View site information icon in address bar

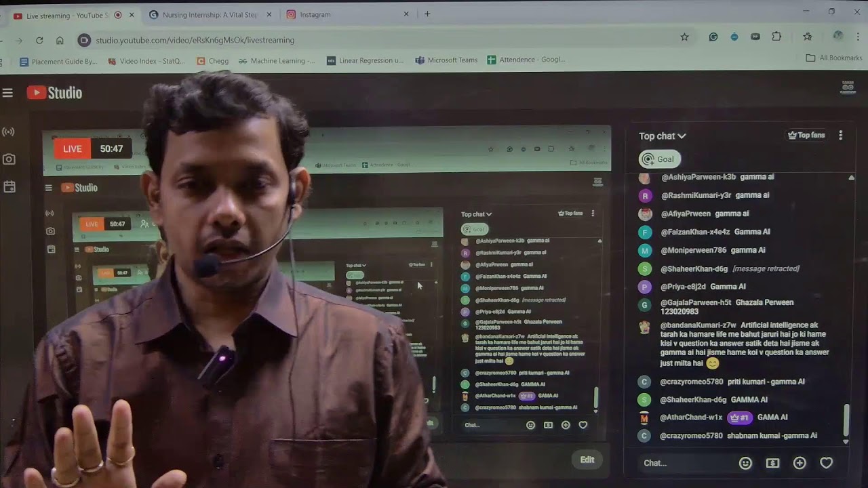84,40
